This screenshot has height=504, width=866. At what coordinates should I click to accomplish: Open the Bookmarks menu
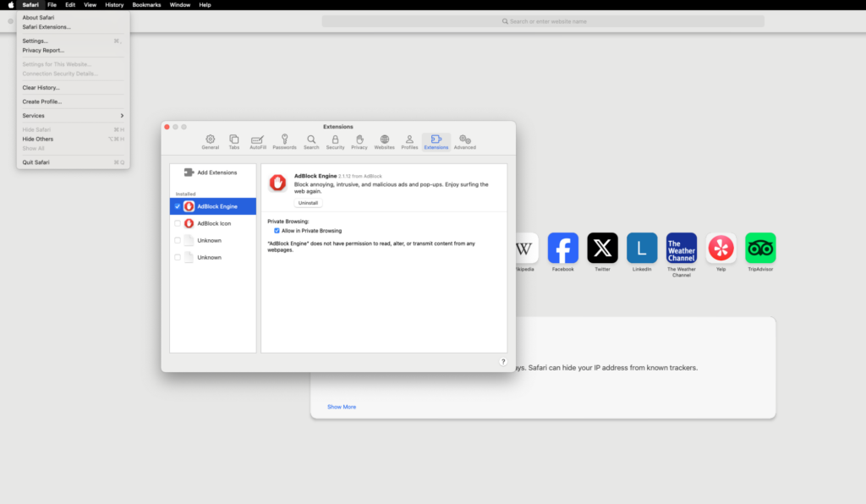(x=146, y=5)
